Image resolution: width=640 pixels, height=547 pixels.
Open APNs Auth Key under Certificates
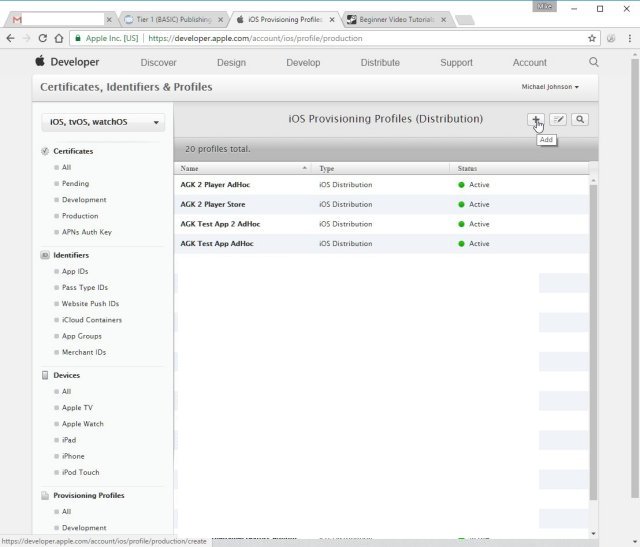click(87, 232)
